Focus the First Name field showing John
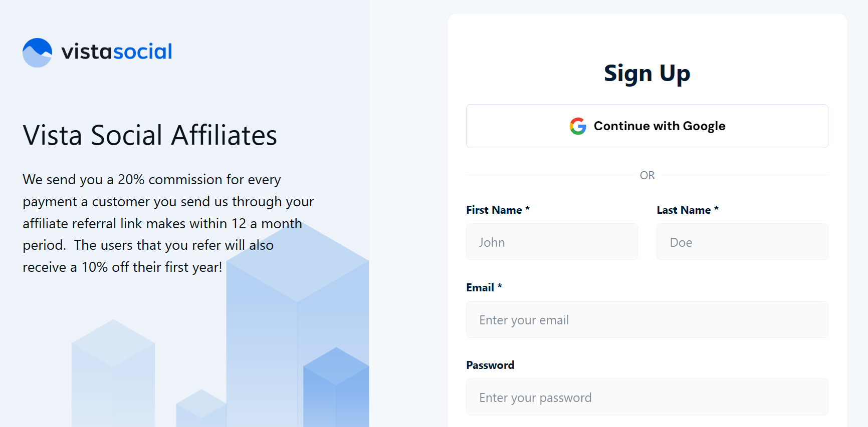 552,242
